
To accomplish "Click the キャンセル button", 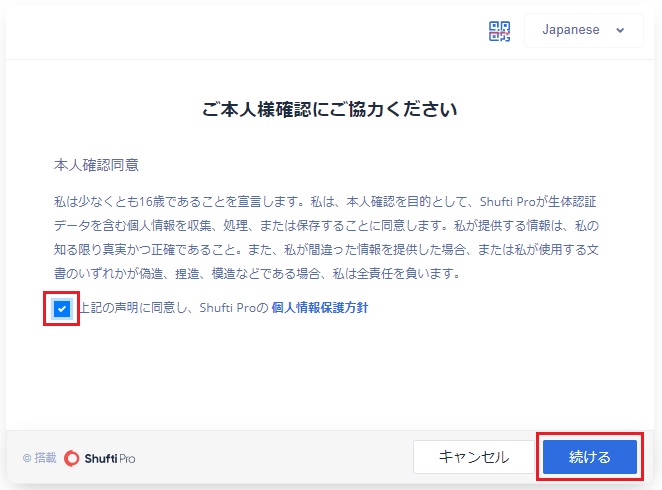I will click(474, 457).
